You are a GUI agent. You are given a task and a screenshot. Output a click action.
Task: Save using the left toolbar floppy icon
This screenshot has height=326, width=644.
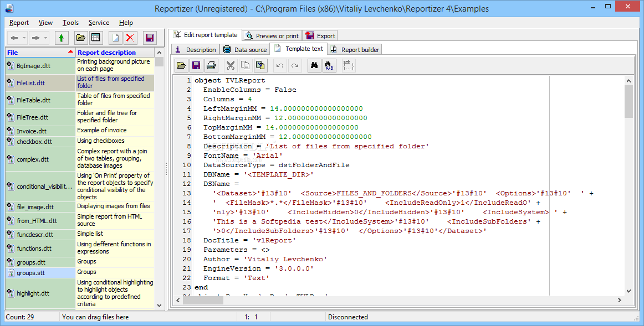150,38
